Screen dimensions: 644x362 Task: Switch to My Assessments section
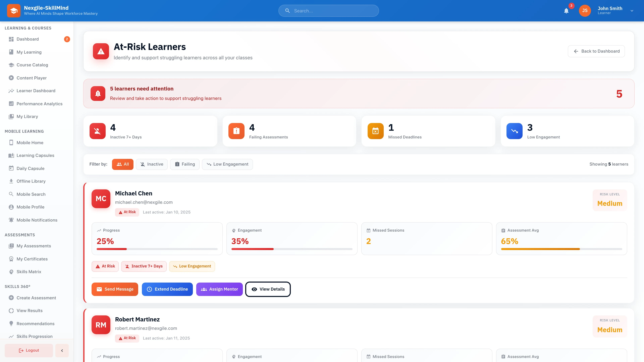pyautogui.click(x=34, y=246)
